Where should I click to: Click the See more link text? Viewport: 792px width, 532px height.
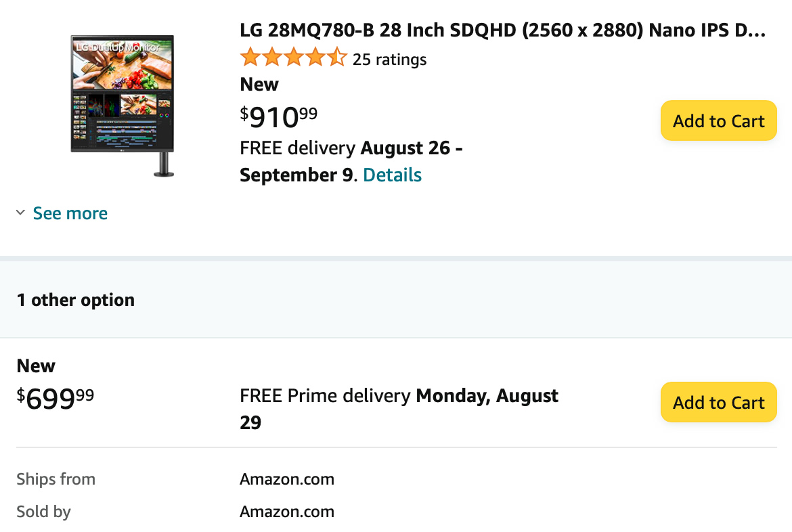pyautogui.click(x=70, y=213)
